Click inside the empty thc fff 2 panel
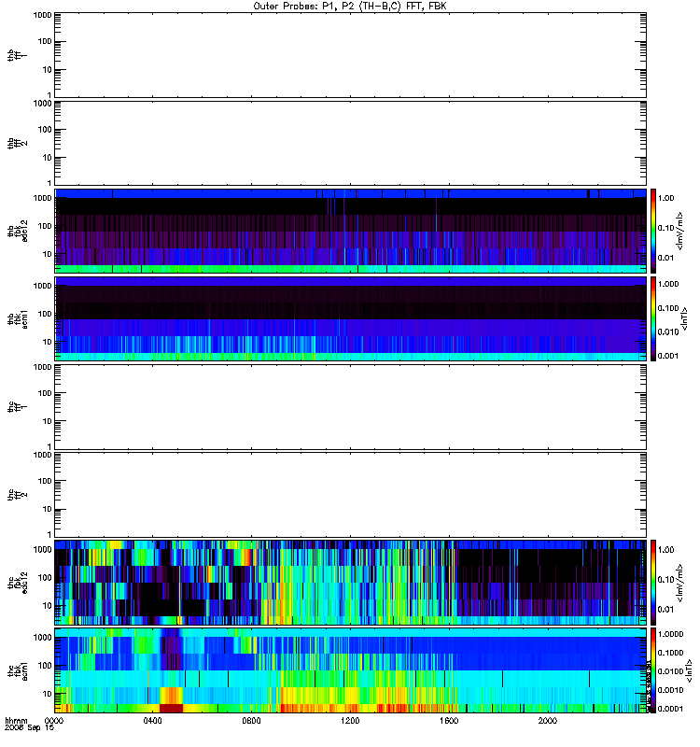 pos(350,495)
